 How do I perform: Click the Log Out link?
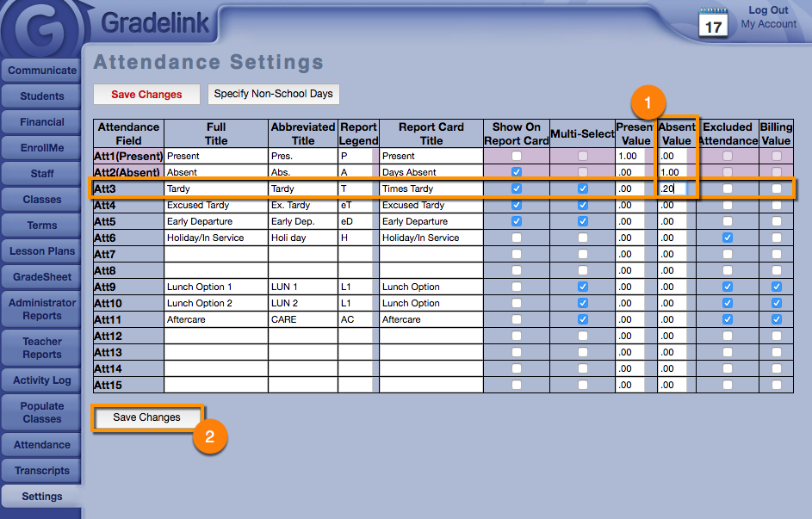(x=768, y=10)
